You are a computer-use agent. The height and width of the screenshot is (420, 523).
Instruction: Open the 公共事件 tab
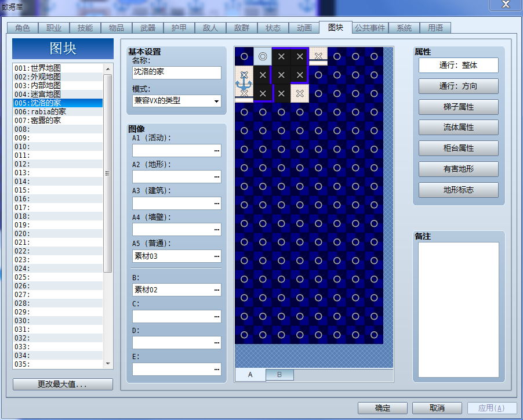click(x=369, y=28)
